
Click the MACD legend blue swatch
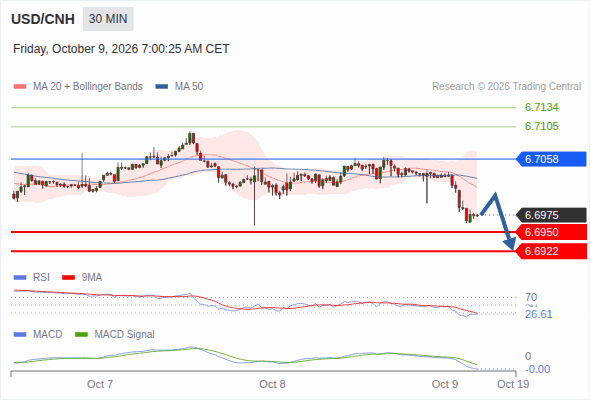[x=20, y=335]
